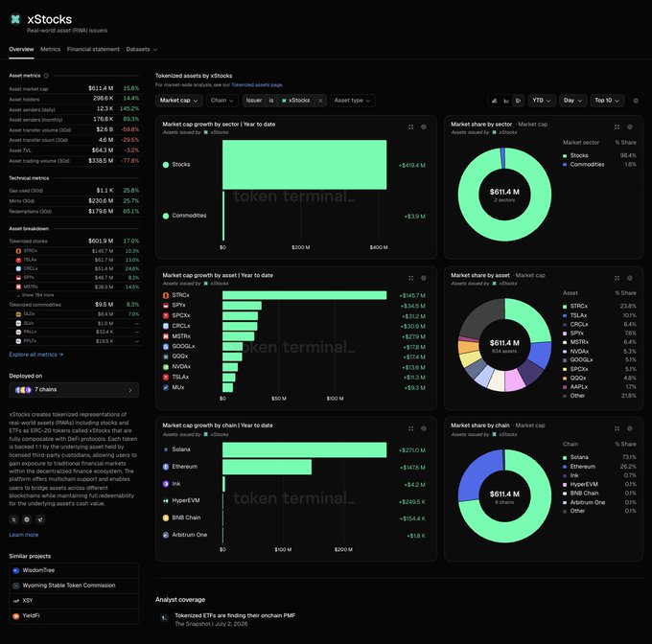Open the Datasets tab dropdown
The width and height of the screenshot is (652, 644).
pos(141,50)
